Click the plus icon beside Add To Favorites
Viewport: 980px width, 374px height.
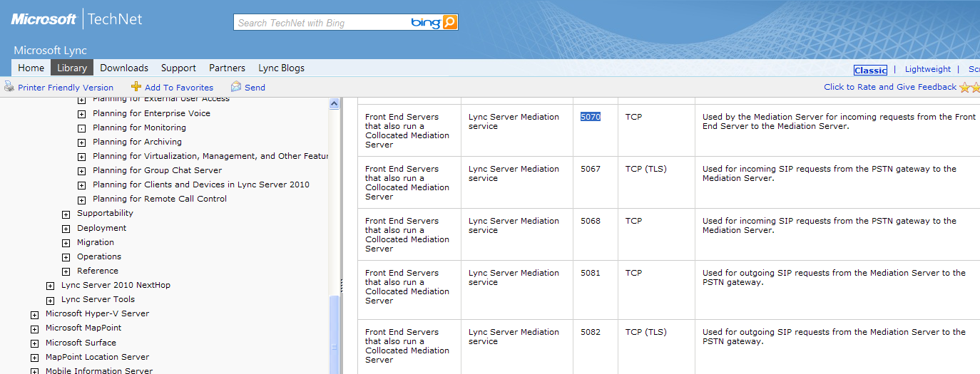click(x=136, y=87)
